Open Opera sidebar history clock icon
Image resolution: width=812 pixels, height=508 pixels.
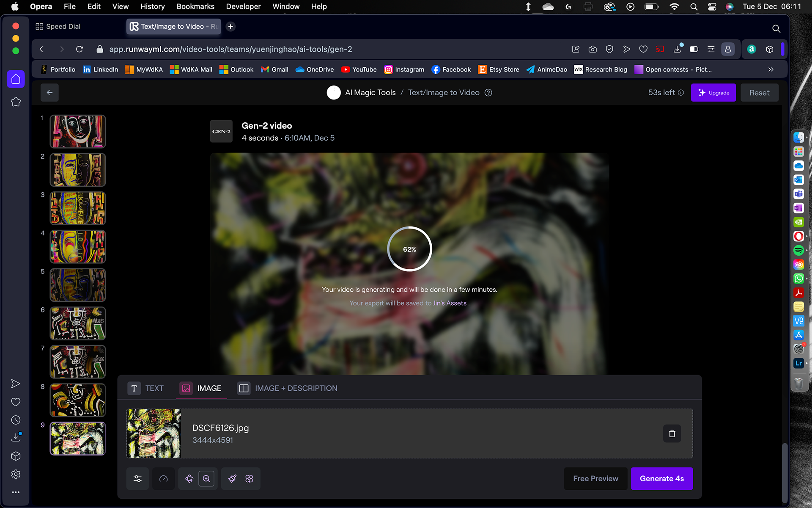point(16,420)
